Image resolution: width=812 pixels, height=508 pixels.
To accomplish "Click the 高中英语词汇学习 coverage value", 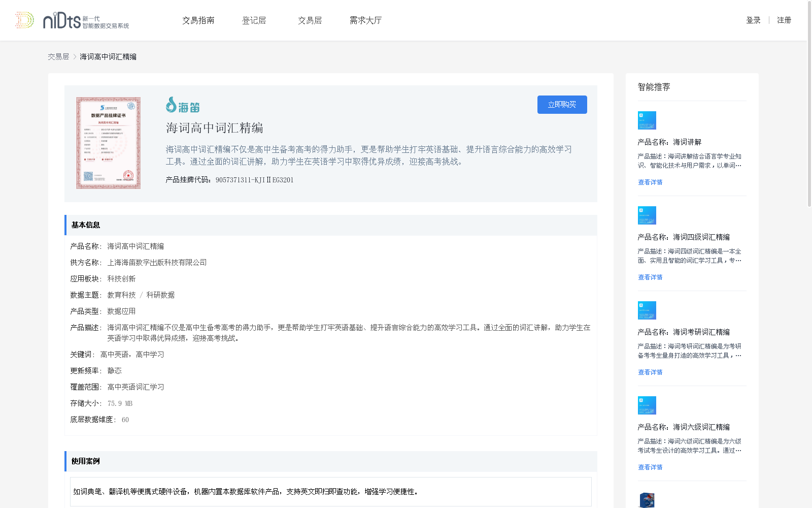I will (x=136, y=387).
